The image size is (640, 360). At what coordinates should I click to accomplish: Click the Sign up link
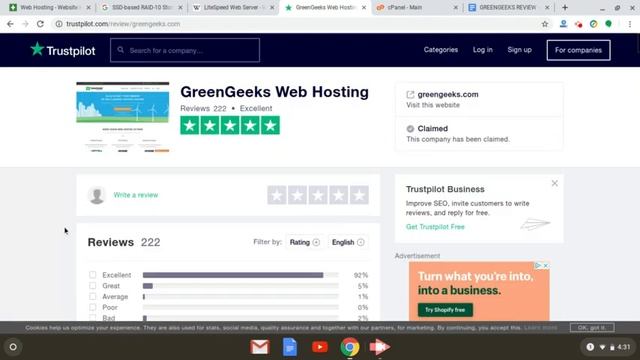[520, 50]
